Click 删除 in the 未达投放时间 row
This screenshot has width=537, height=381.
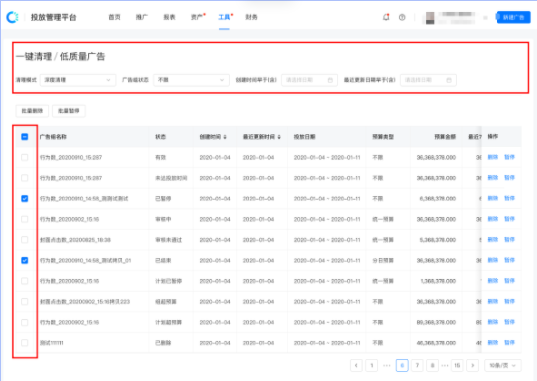pos(492,178)
